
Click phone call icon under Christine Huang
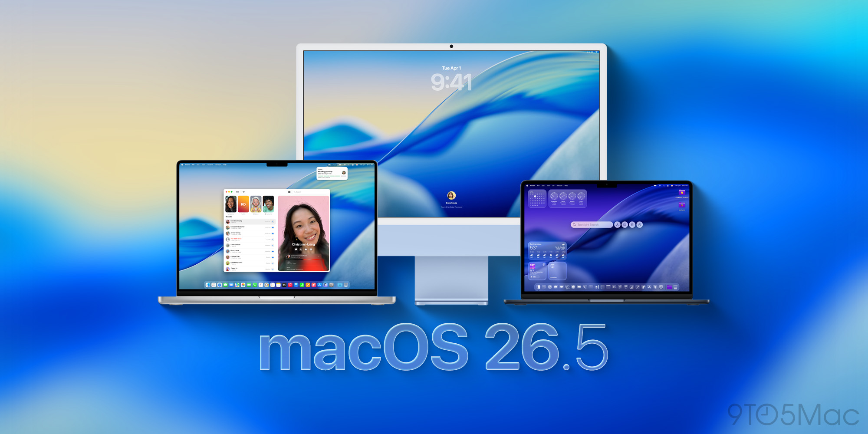point(301,250)
